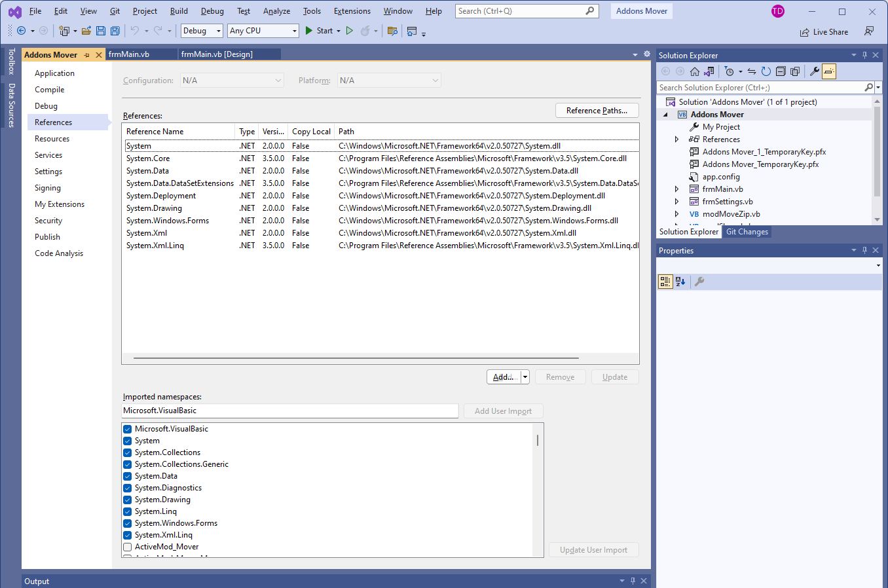Viewport: 888px width, 588px height.
Task: Click the Properties wrench in Solution Explorer
Action: click(x=815, y=71)
